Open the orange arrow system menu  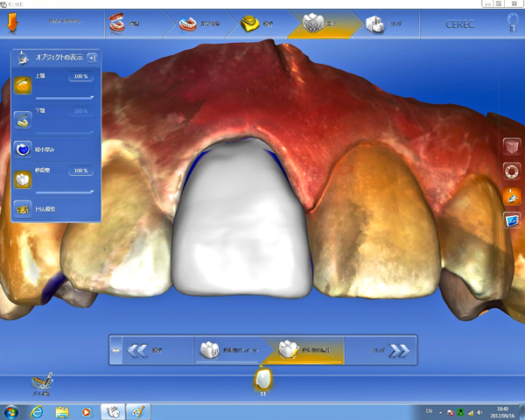pyautogui.click(x=12, y=23)
